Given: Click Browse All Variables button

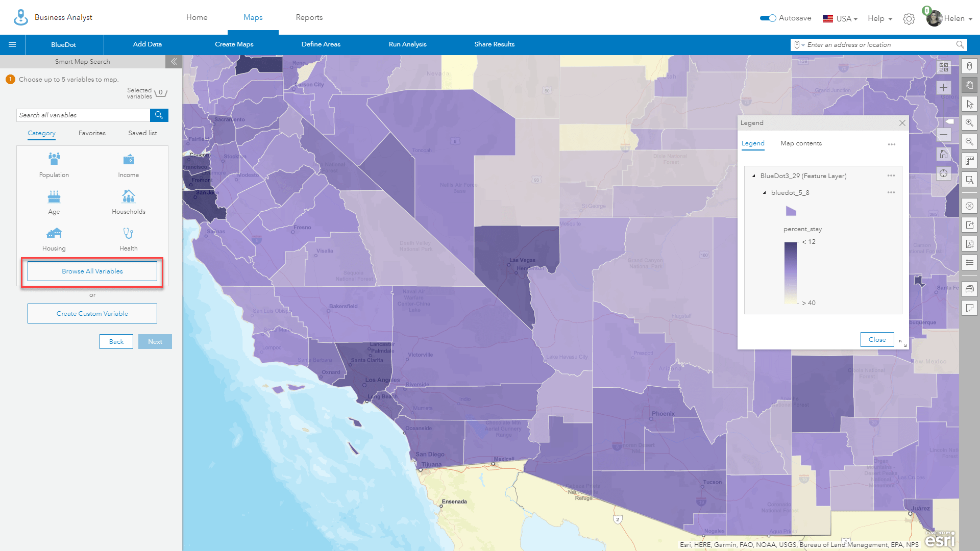Looking at the screenshot, I should (x=92, y=271).
